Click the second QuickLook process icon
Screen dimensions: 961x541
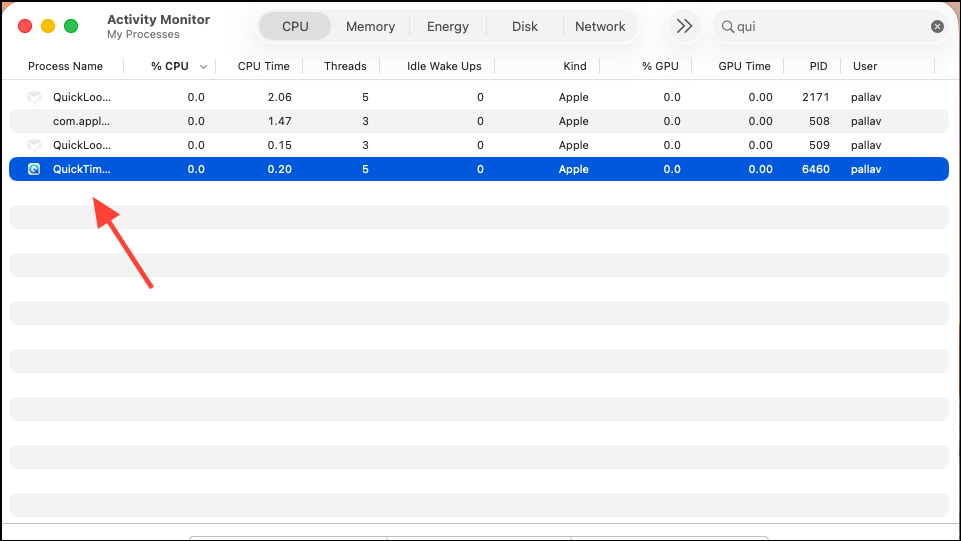[x=34, y=145]
